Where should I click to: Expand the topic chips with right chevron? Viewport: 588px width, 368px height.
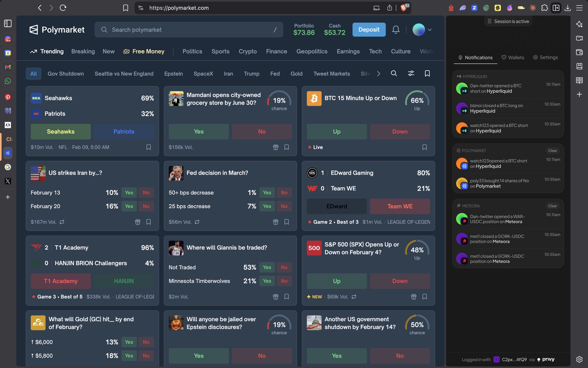point(378,74)
